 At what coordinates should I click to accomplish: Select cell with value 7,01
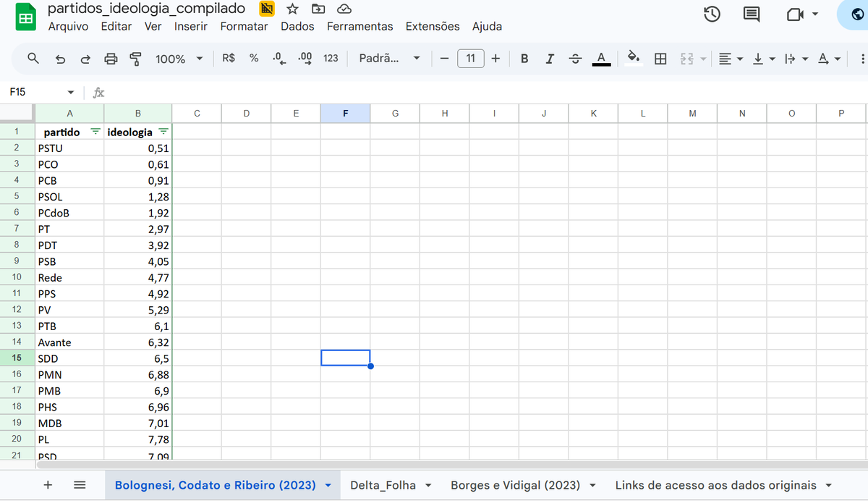(138, 423)
